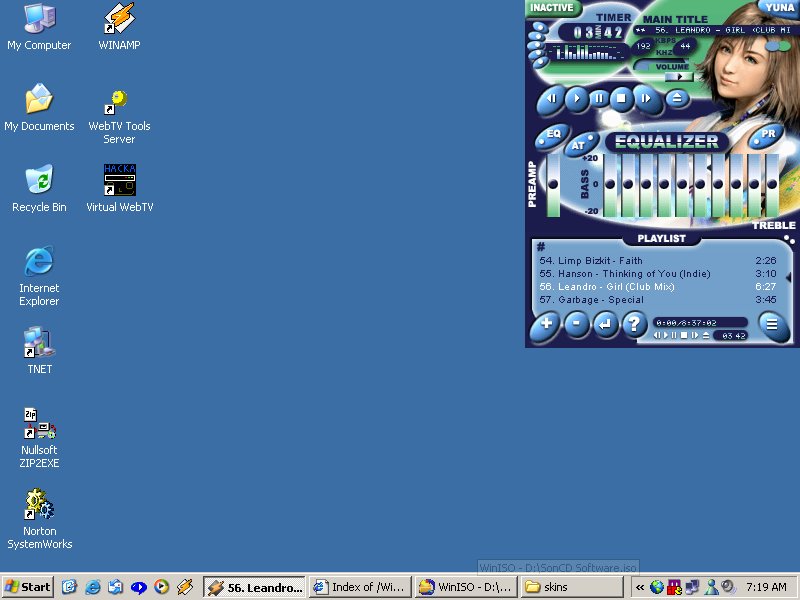Stop the current track in Winamp

[621, 98]
